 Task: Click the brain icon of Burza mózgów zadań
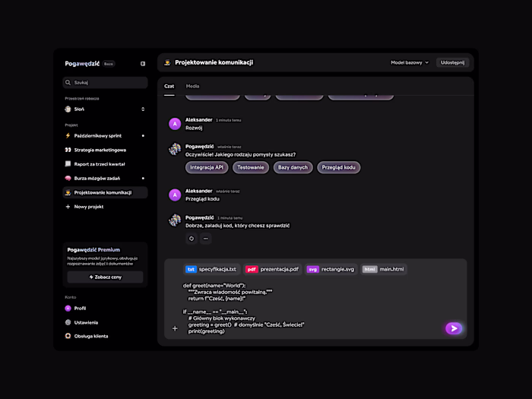click(x=68, y=178)
